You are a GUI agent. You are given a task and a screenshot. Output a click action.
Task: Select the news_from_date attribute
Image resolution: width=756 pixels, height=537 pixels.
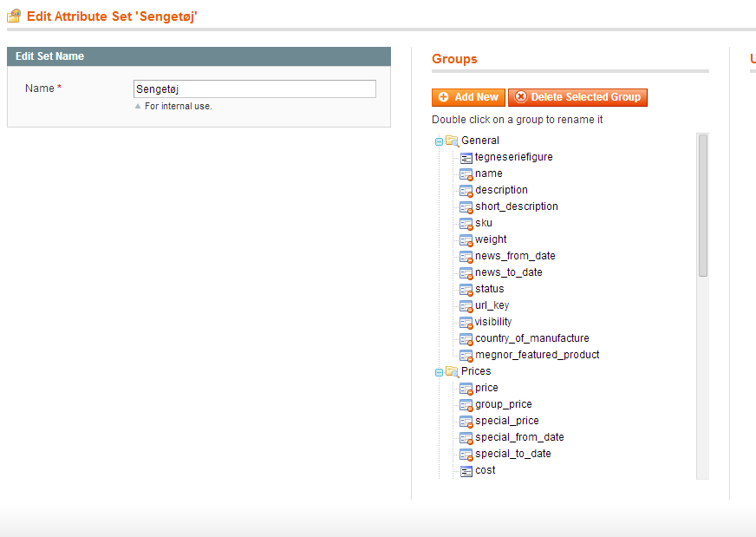515,256
